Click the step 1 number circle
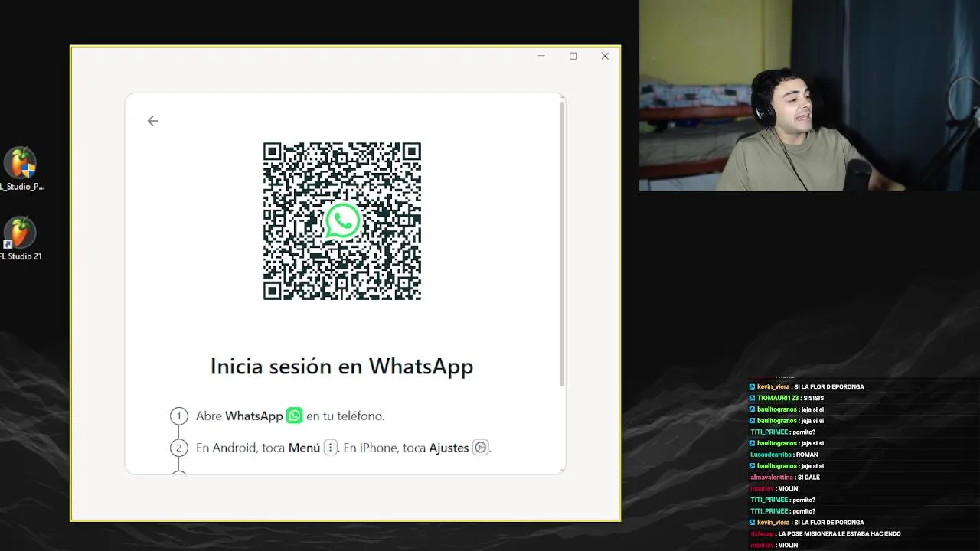980x551 pixels. 178,416
